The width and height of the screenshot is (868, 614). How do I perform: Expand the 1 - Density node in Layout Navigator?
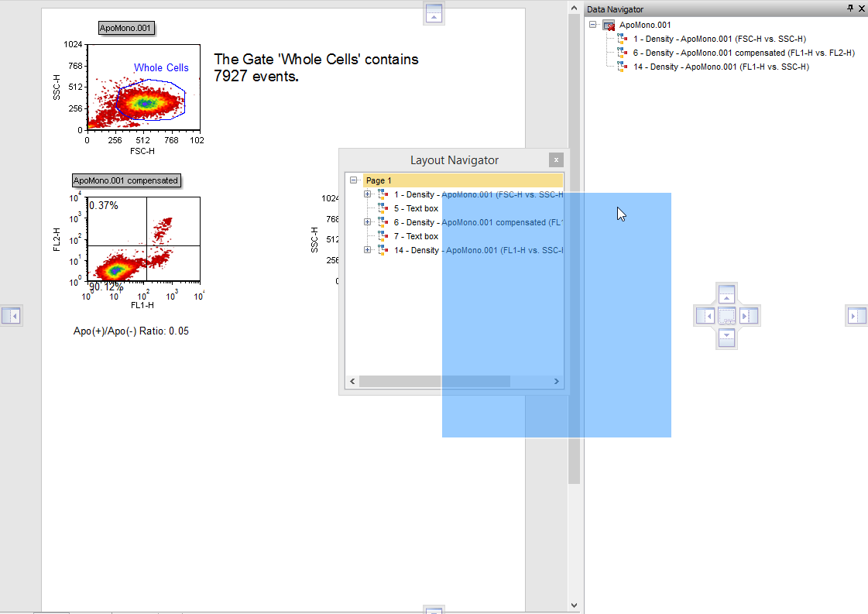[x=368, y=194]
